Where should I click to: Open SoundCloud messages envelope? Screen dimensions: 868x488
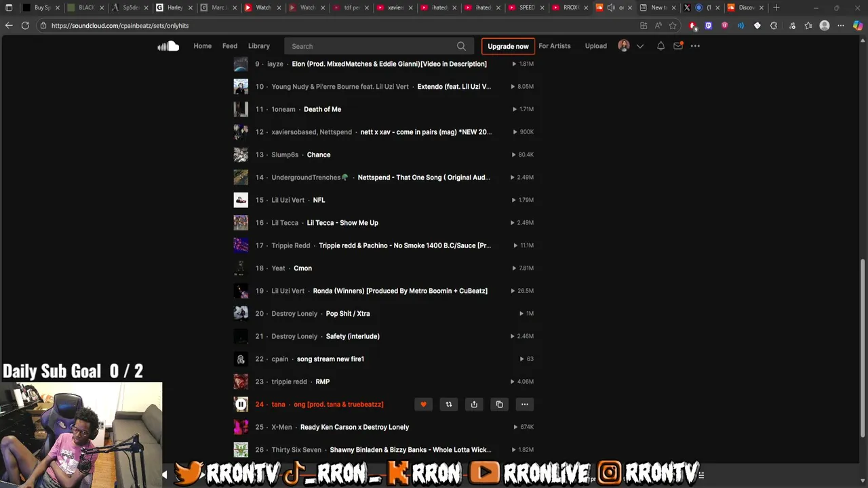(x=678, y=46)
